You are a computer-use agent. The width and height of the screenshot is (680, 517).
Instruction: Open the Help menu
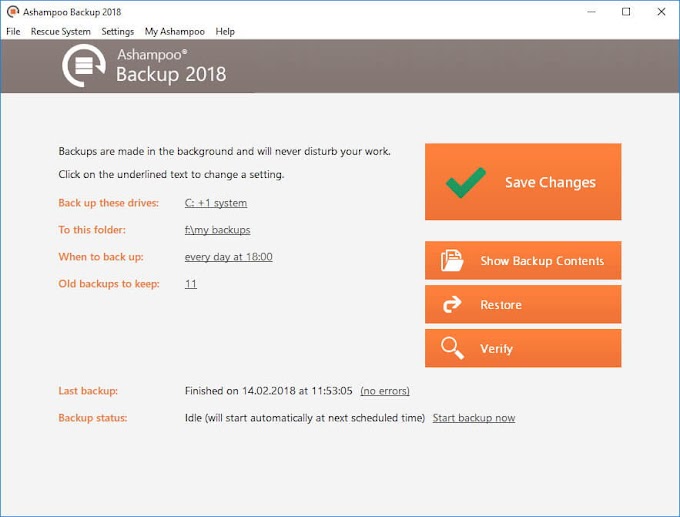[225, 32]
